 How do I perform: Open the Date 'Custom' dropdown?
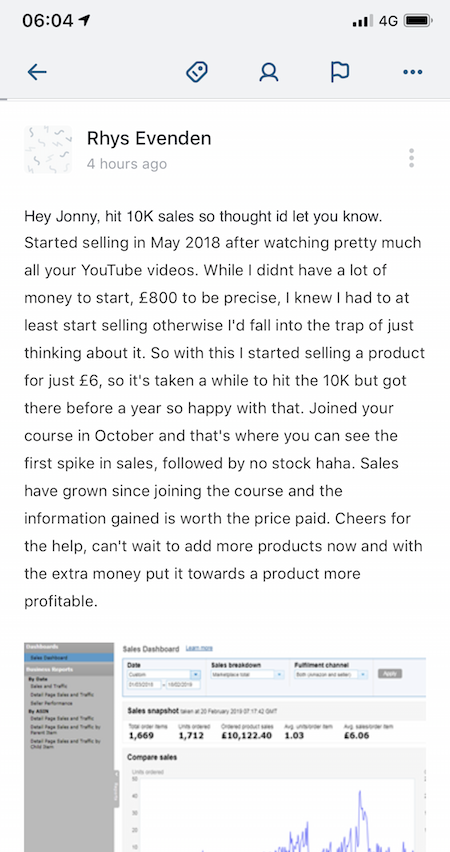point(164,674)
